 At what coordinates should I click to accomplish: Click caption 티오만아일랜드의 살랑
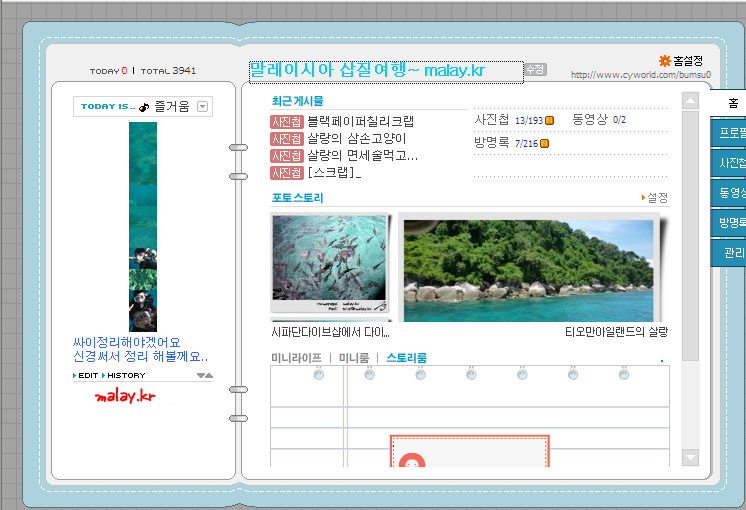click(x=617, y=332)
